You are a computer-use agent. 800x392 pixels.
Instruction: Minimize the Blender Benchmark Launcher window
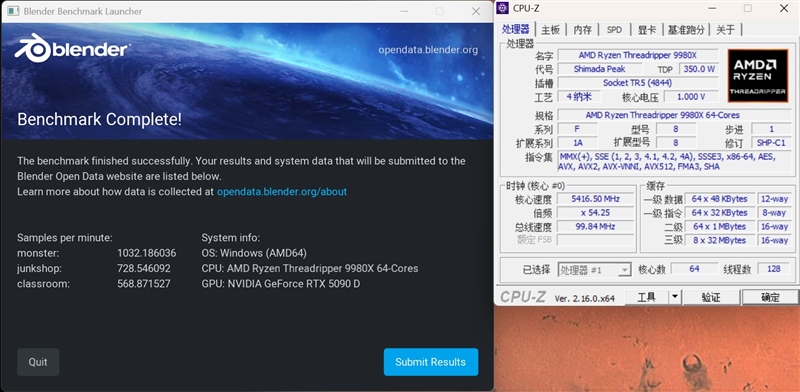coord(404,11)
